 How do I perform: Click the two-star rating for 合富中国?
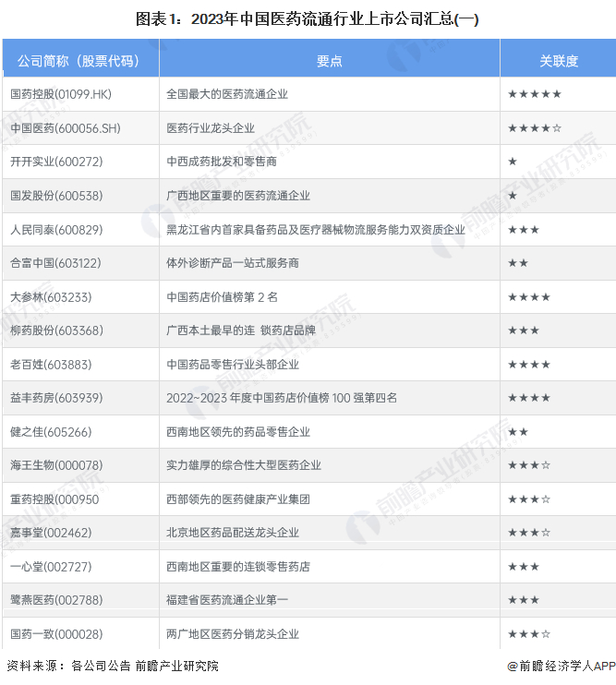[x=518, y=263]
